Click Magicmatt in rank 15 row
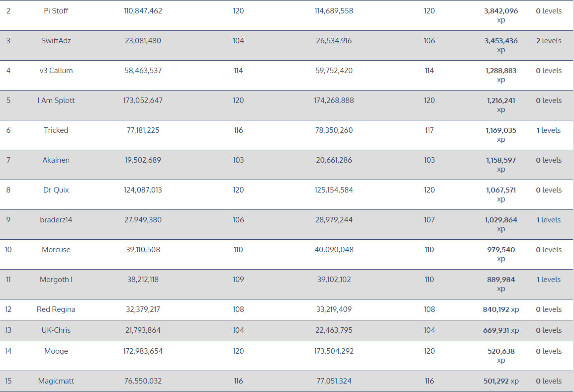The image size is (574, 392). click(56, 381)
